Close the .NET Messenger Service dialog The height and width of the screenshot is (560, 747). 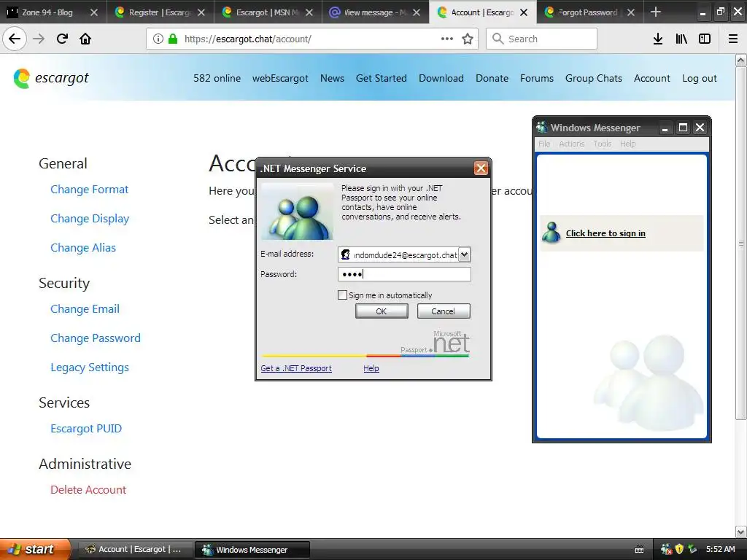(481, 168)
